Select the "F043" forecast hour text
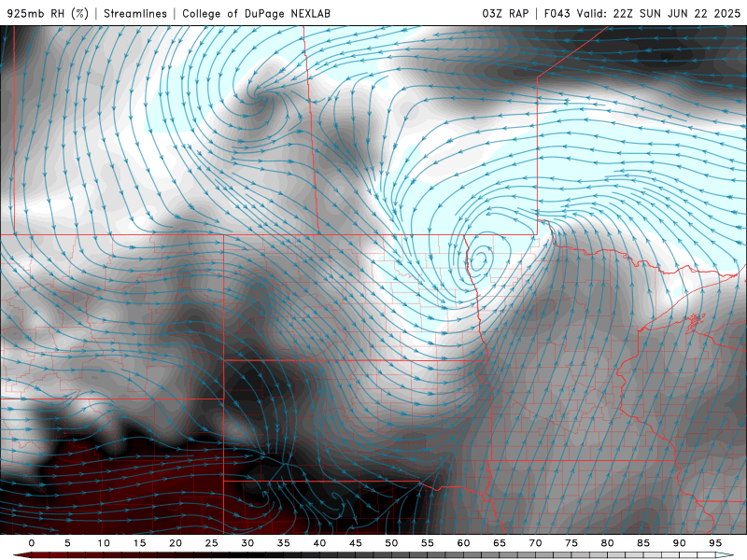747x560 pixels. (557, 13)
